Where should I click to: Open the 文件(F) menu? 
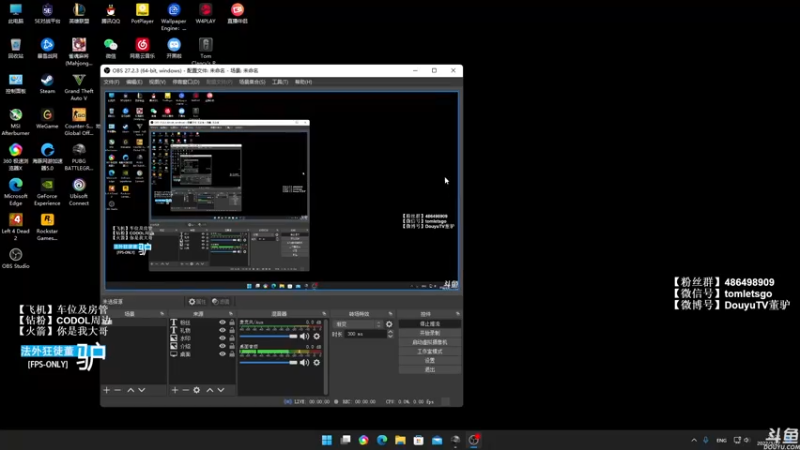(x=111, y=82)
